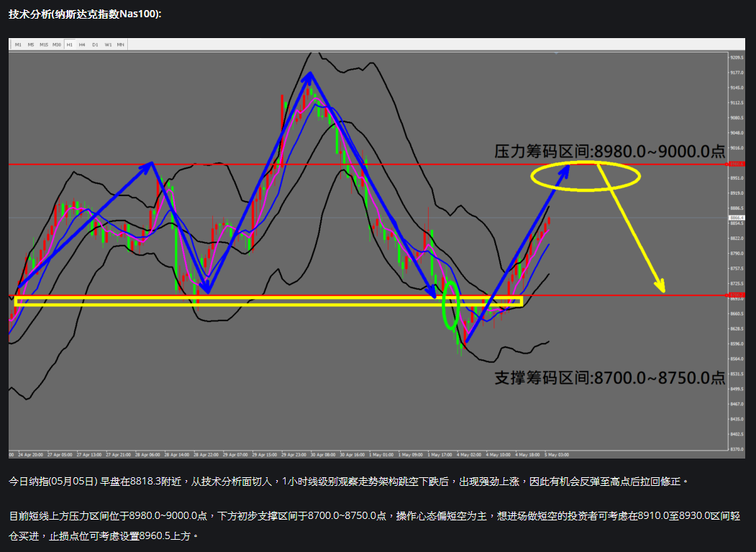Click the 9209.5 price axis label
756x552 pixels.
[x=737, y=57]
